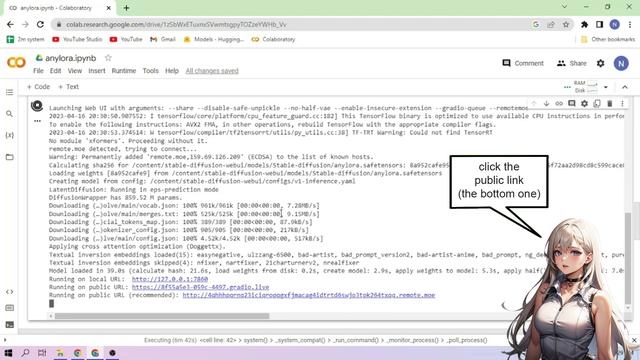Open the Command palette sidebar icon

pos(9,308)
